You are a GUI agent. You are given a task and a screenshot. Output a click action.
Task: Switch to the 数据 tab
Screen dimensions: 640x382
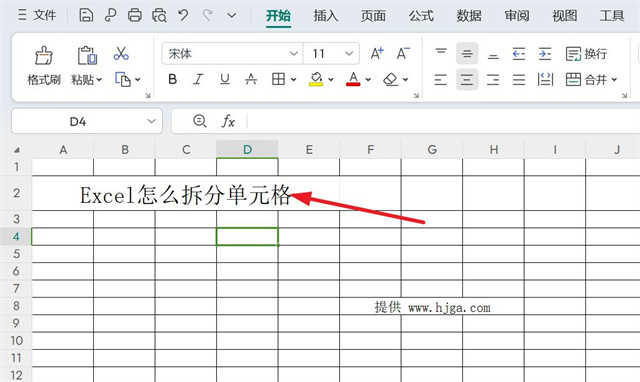pos(469,16)
